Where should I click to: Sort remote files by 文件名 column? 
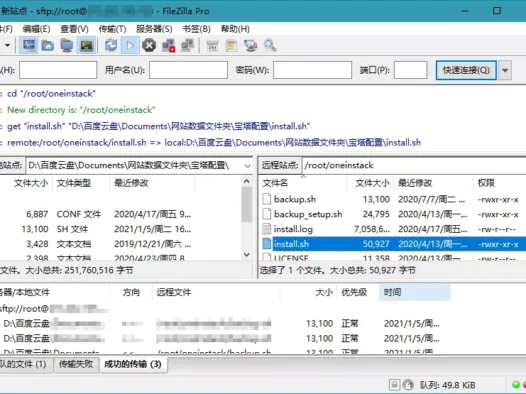(303, 183)
